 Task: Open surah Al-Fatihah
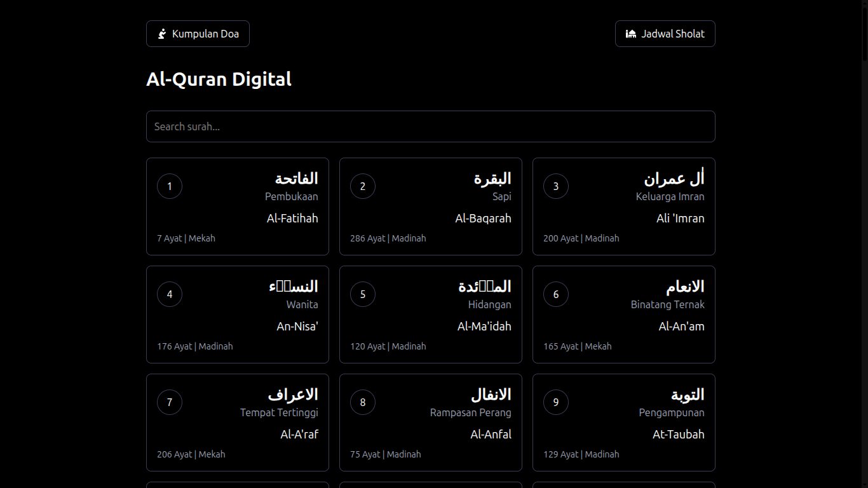point(237,207)
